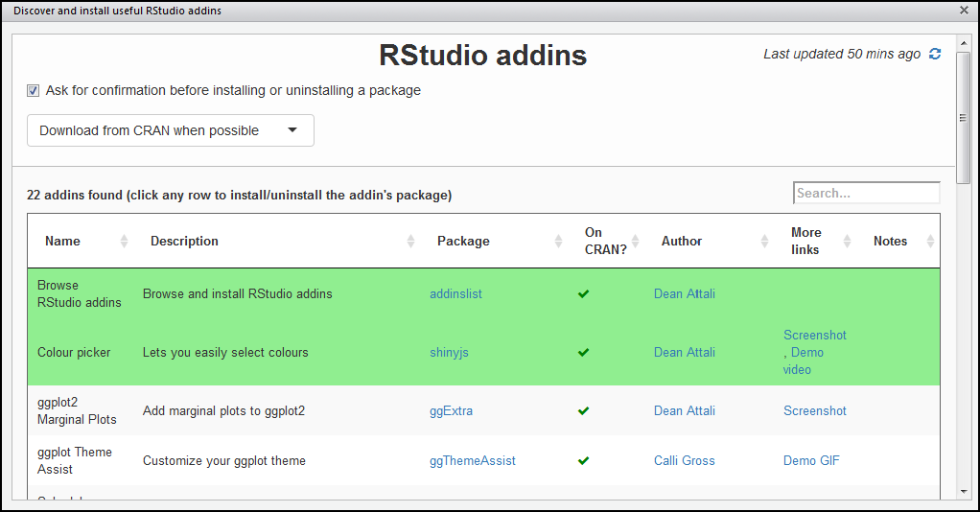The height and width of the screenshot is (512, 980).
Task: Open the Demo GIF link for ggThemeAssist
Action: point(811,461)
